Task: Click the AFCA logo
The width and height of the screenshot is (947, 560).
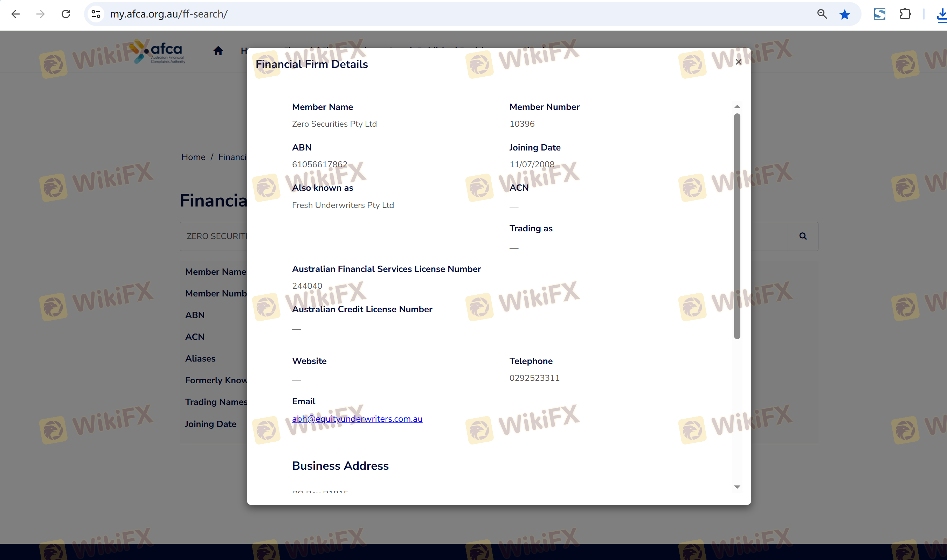Action: (x=159, y=52)
